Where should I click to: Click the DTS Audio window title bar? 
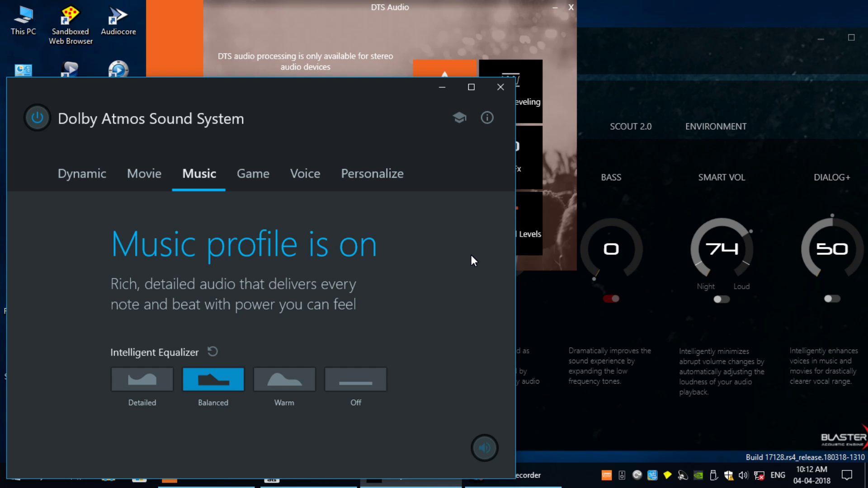coord(391,7)
